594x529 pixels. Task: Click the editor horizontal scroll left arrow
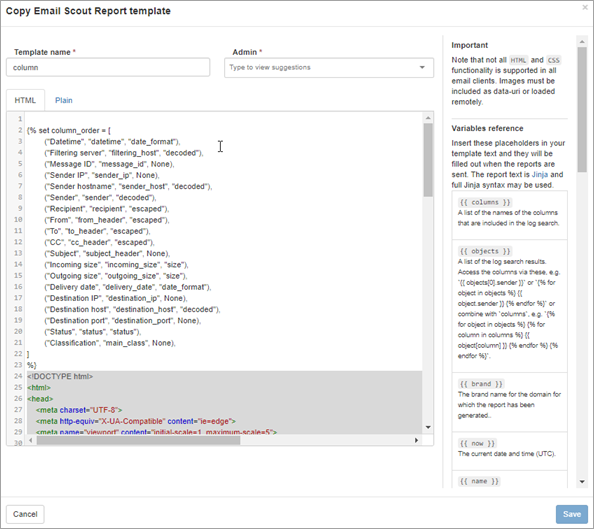click(31, 440)
